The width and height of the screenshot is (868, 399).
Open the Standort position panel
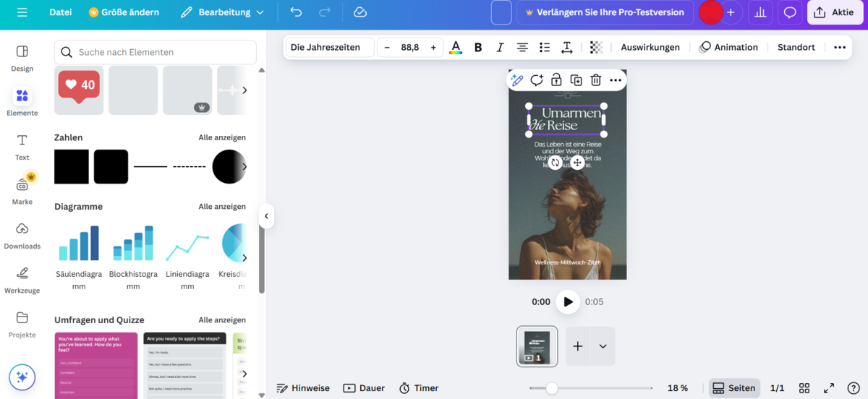click(796, 48)
